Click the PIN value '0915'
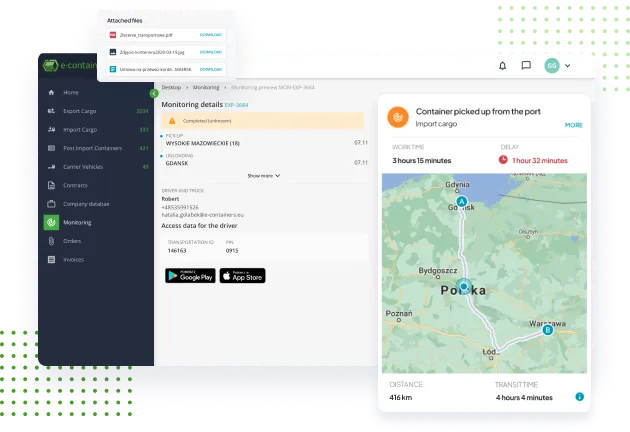Screen dimensions: 630x432 (x=232, y=250)
